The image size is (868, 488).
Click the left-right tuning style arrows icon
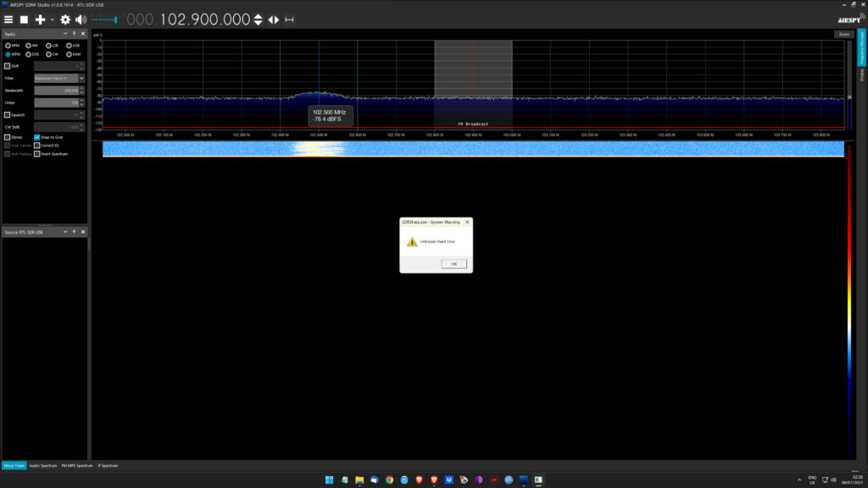(x=274, y=19)
